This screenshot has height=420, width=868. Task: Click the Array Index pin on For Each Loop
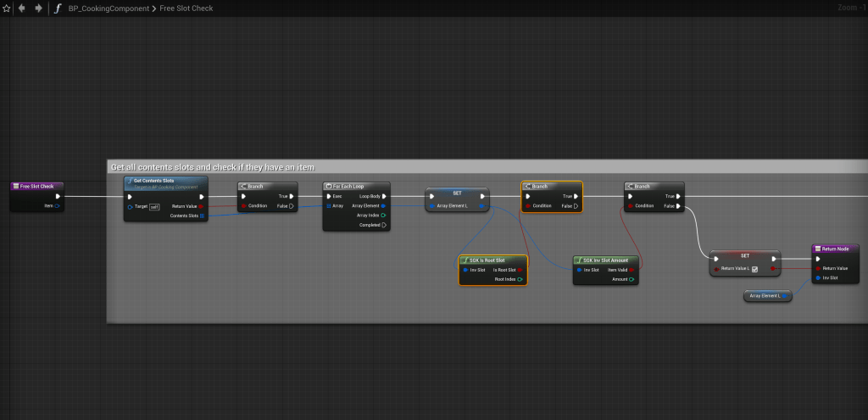coord(384,216)
